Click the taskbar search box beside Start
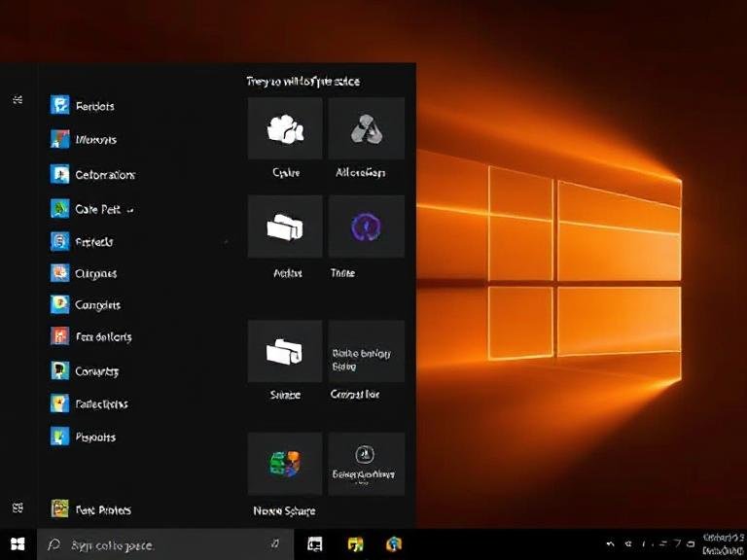The width and height of the screenshot is (747, 560). tap(164, 544)
